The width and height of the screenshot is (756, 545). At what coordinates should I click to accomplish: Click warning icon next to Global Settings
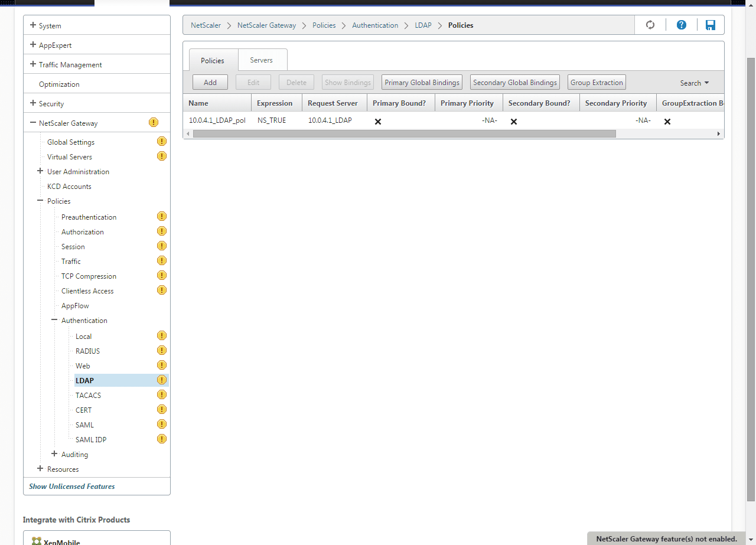tap(162, 142)
